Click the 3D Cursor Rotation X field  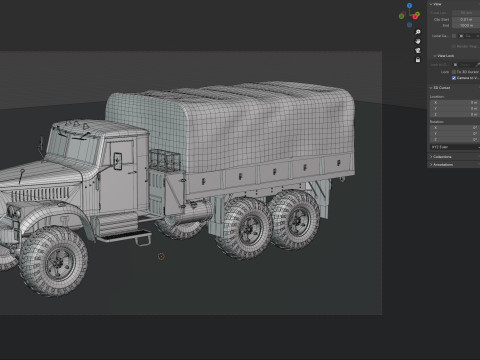(455, 128)
